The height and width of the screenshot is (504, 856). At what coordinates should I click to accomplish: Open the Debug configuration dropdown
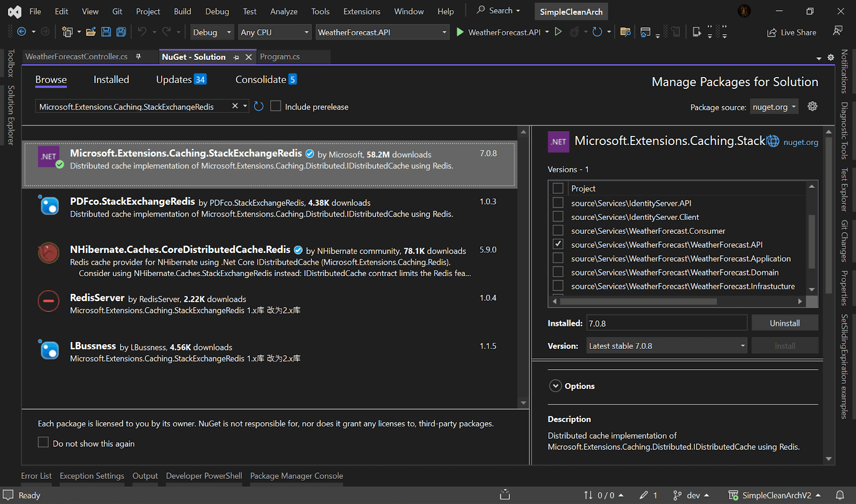click(212, 32)
